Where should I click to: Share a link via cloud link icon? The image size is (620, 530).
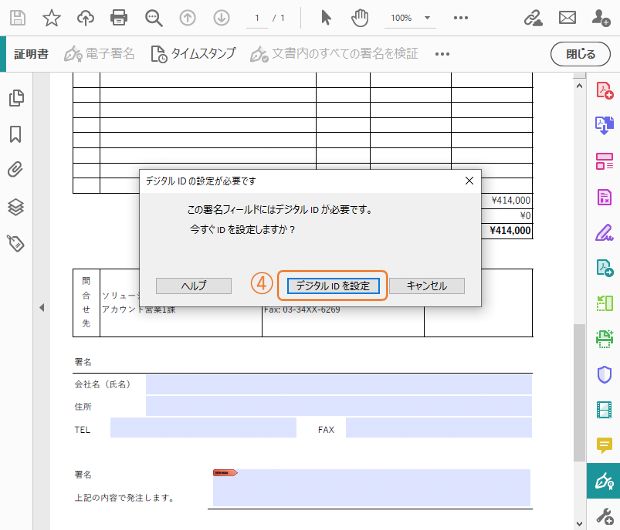coord(533,18)
